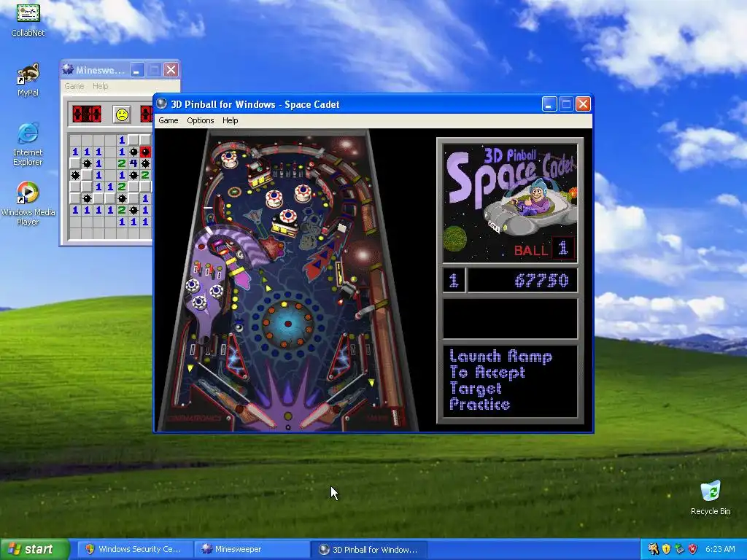Open the Pinball Help menu
747x560 pixels.
pyautogui.click(x=230, y=120)
